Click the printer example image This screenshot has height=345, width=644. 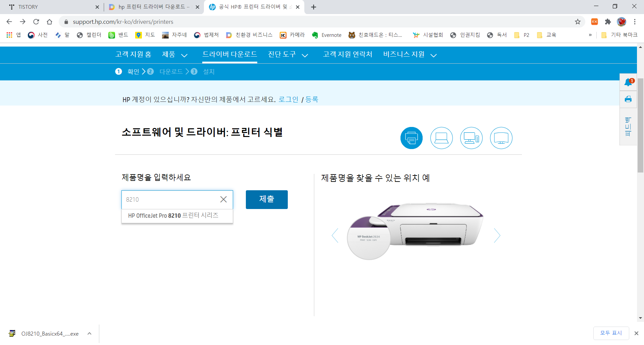415,231
